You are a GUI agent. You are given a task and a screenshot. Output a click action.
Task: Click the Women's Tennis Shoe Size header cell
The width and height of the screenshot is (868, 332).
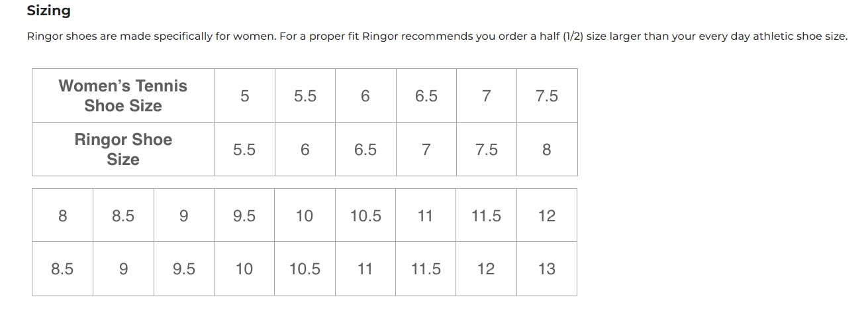pos(123,95)
